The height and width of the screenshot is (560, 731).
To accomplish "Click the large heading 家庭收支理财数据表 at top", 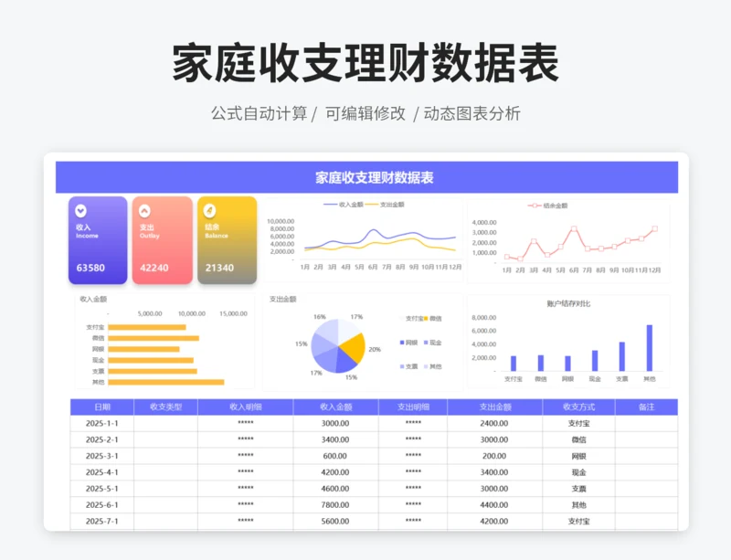I will point(365,63).
